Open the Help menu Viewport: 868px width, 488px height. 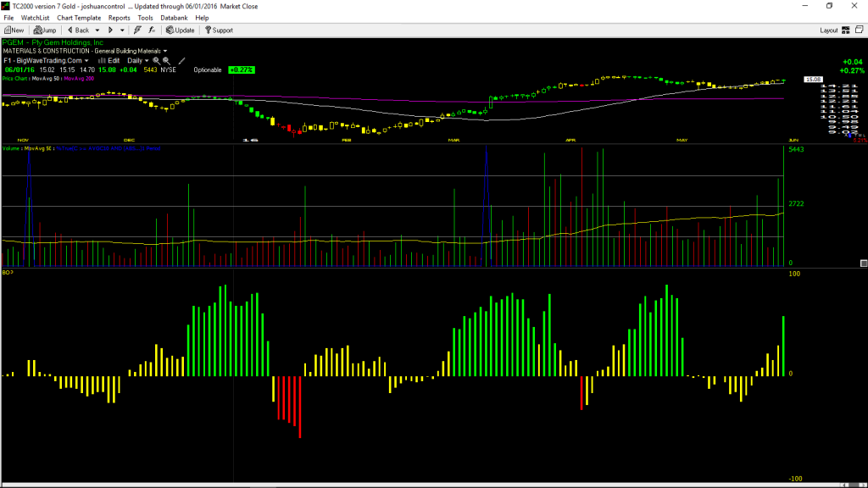coord(202,18)
